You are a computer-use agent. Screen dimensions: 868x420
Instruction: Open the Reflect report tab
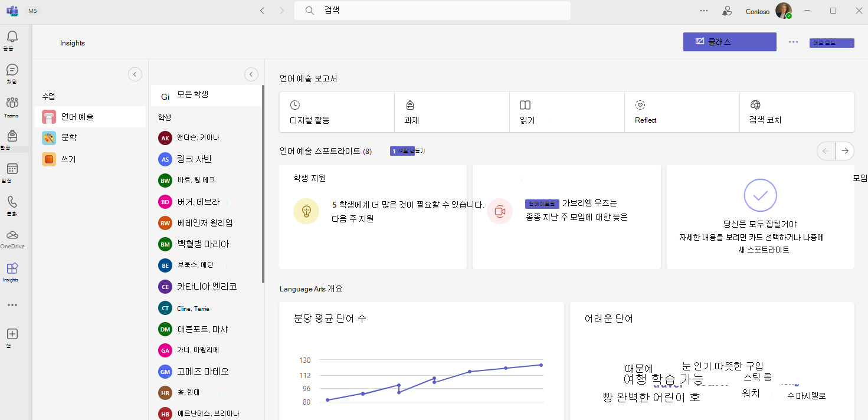682,112
